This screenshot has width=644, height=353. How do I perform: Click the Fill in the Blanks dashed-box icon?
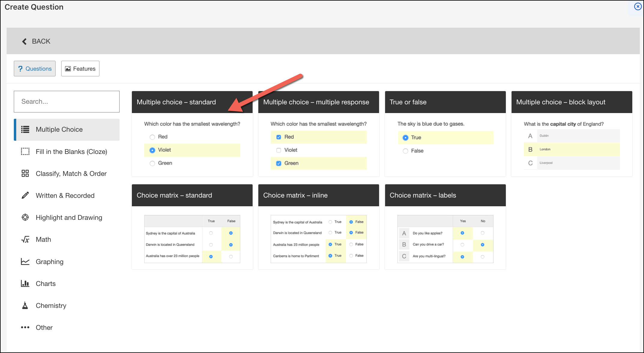click(25, 152)
